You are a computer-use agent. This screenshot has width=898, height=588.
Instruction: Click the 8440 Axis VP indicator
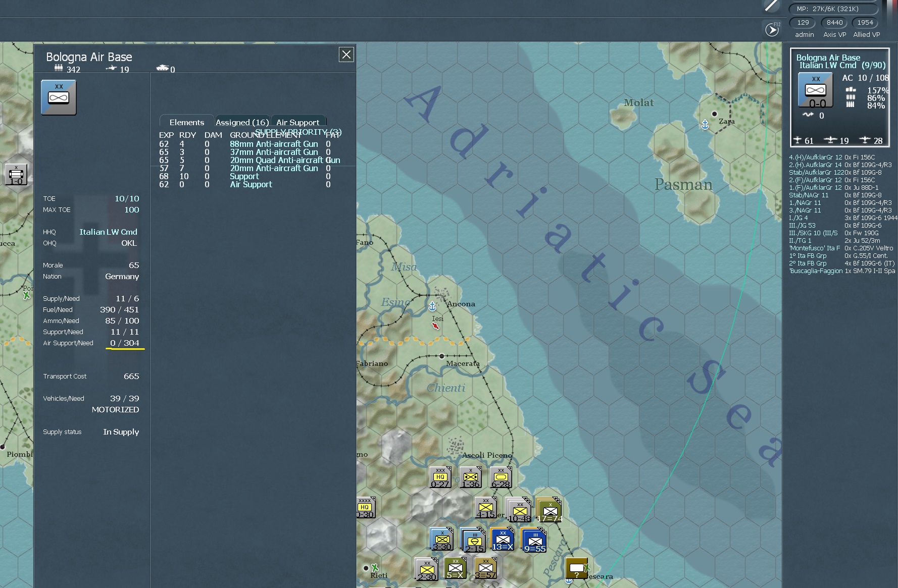[834, 23]
